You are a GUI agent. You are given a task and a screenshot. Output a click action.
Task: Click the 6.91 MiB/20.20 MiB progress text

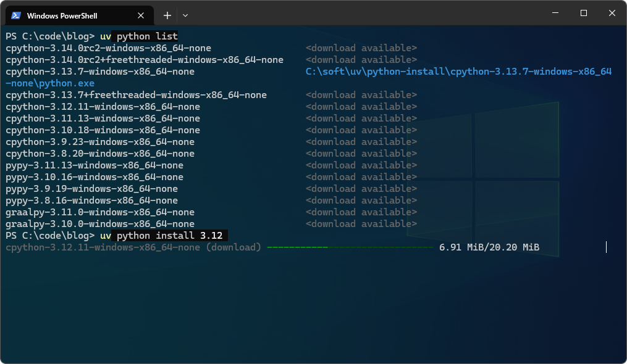[489, 247]
